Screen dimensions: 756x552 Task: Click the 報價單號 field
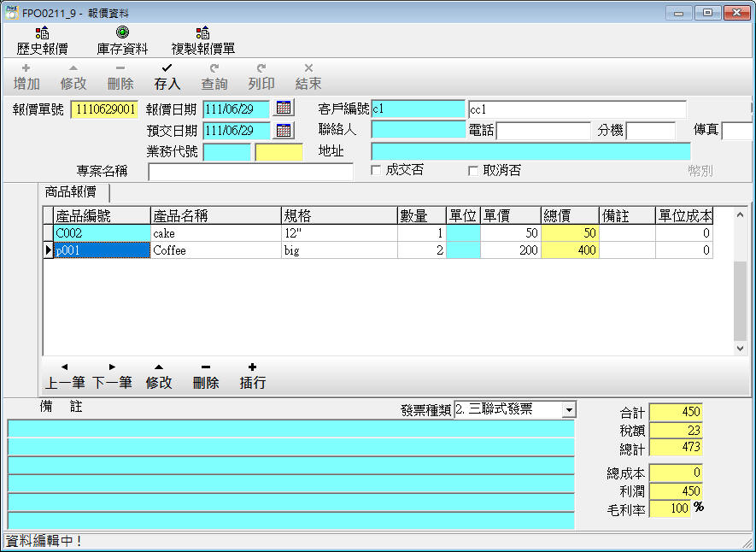coord(104,109)
